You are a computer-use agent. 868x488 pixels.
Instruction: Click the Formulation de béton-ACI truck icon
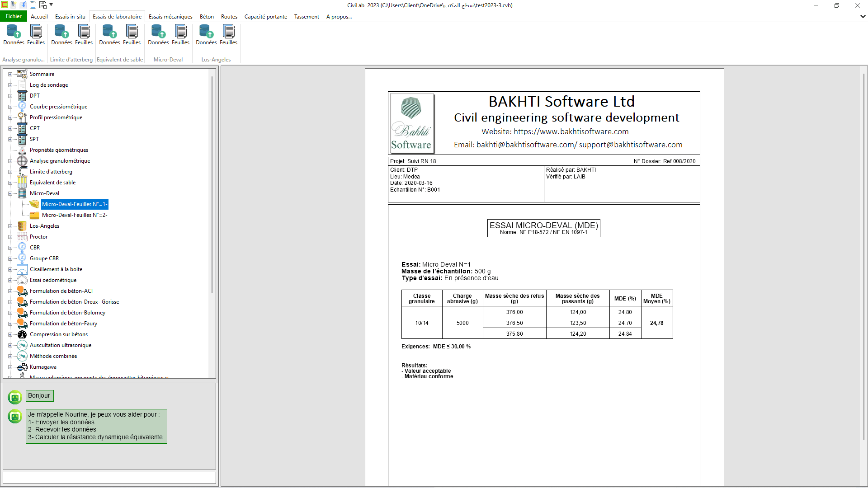pyautogui.click(x=22, y=291)
